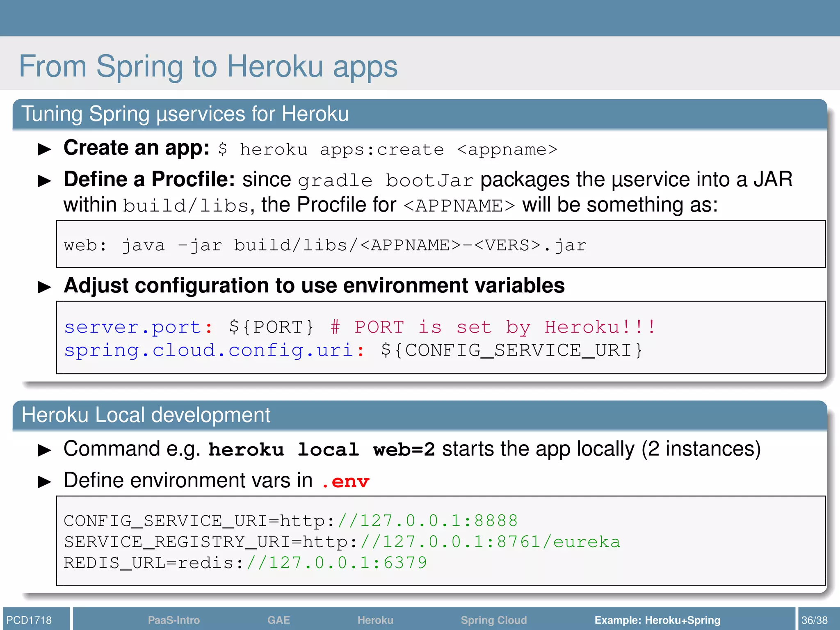Click the bullet arrow beside 'Create an app'
Image resolution: width=840 pixels, height=630 pixels.
44,149
